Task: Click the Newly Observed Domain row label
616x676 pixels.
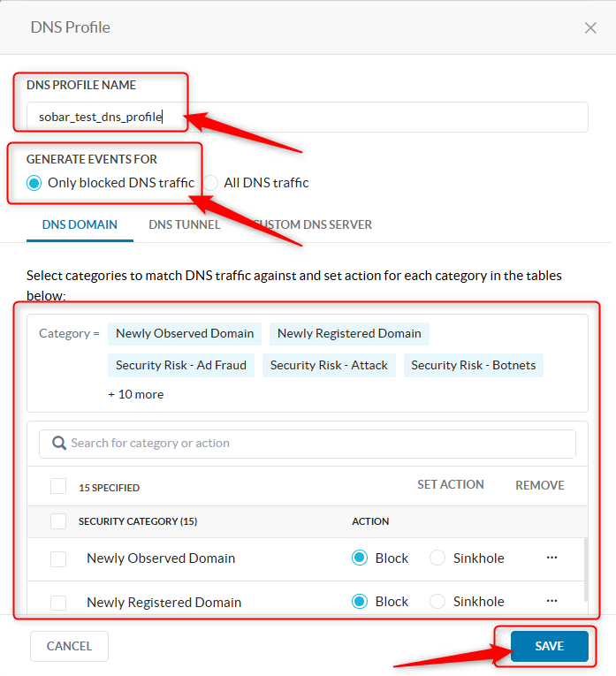Action: pyautogui.click(x=161, y=558)
